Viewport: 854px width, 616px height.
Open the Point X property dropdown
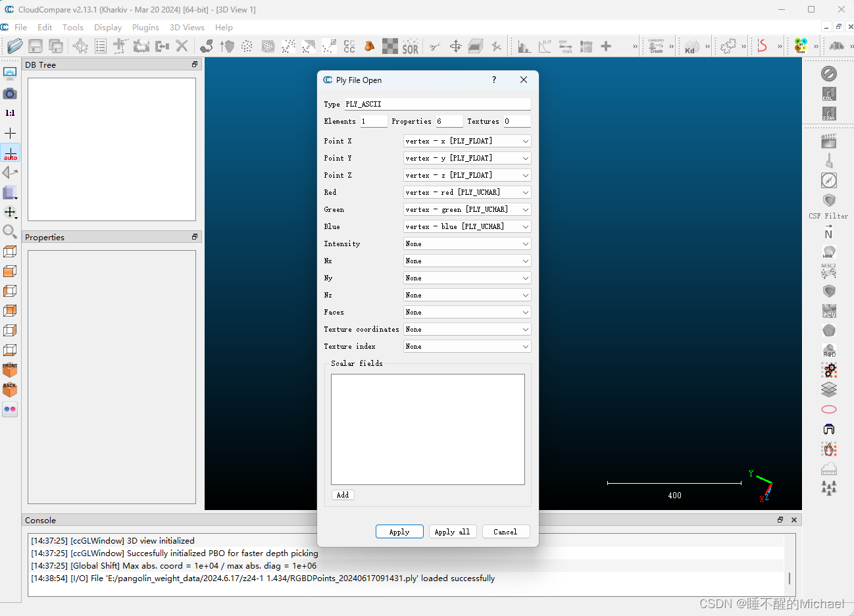(467, 141)
